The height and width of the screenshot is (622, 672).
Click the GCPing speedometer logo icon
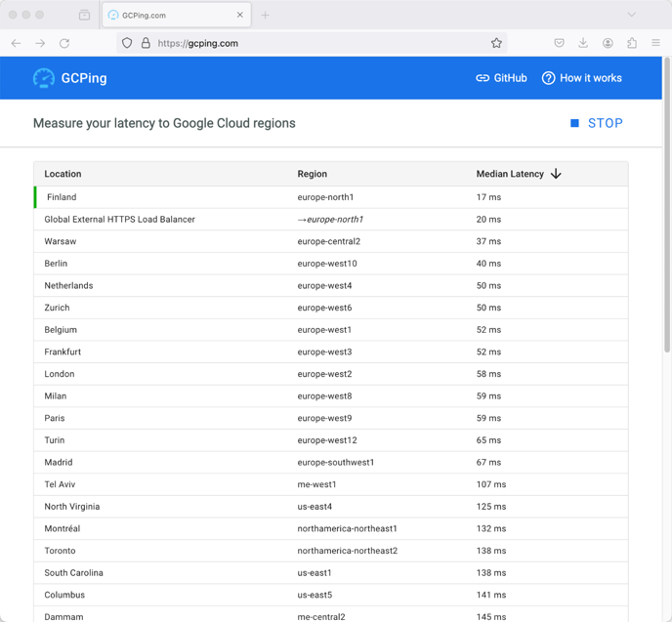click(x=44, y=78)
